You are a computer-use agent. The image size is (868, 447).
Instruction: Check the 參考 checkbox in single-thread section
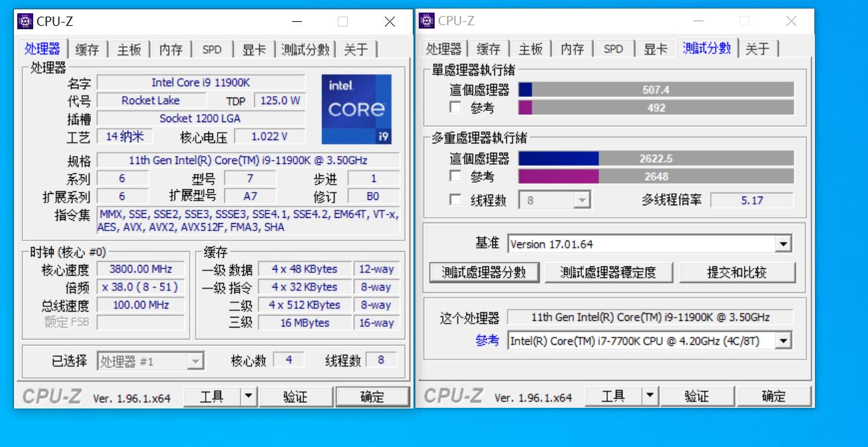coord(455,108)
